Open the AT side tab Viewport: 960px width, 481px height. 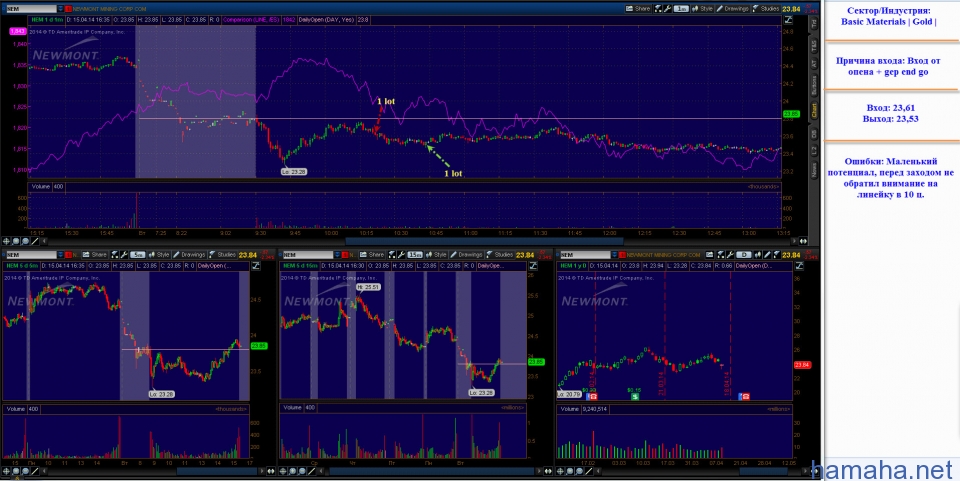tap(814, 64)
